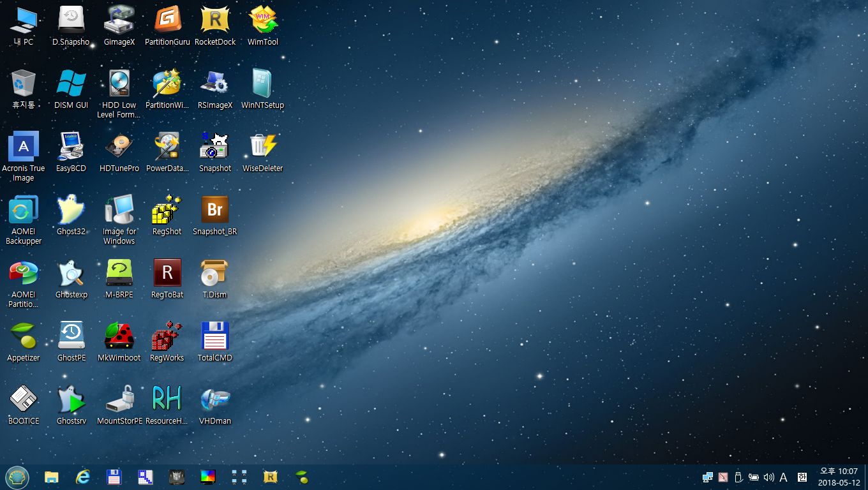
Task: Open File Explorer from the taskbar
Action: [x=52, y=477]
